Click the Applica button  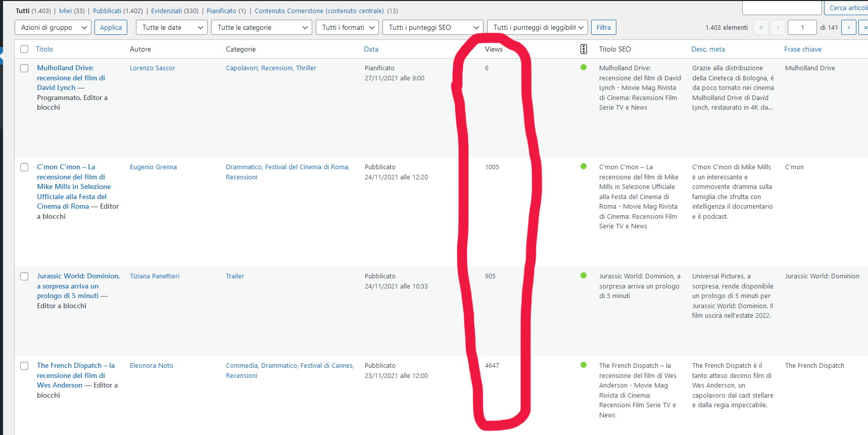tap(111, 27)
